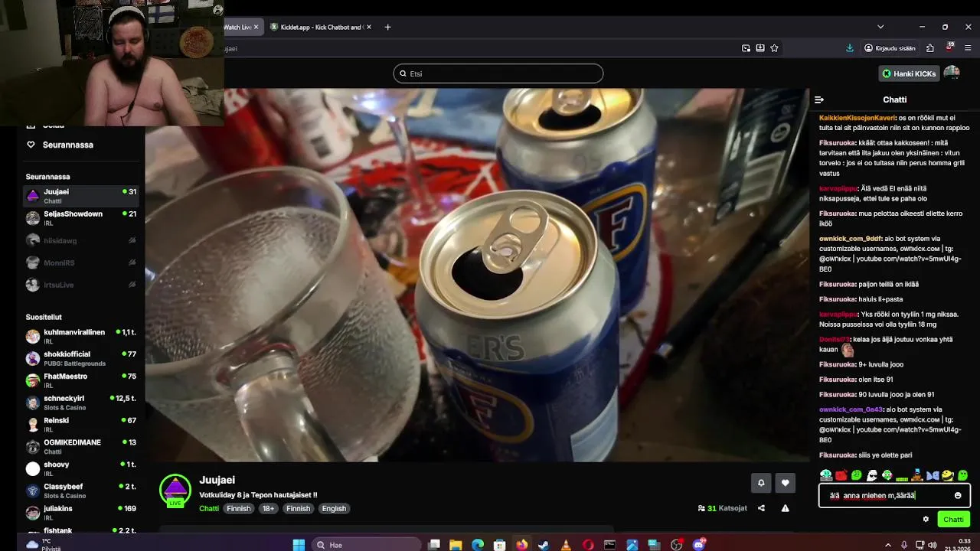Open recommended channel FhatMaestro
Image resolution: width=980 pixels, height=551 pixels.
point(81,380)
